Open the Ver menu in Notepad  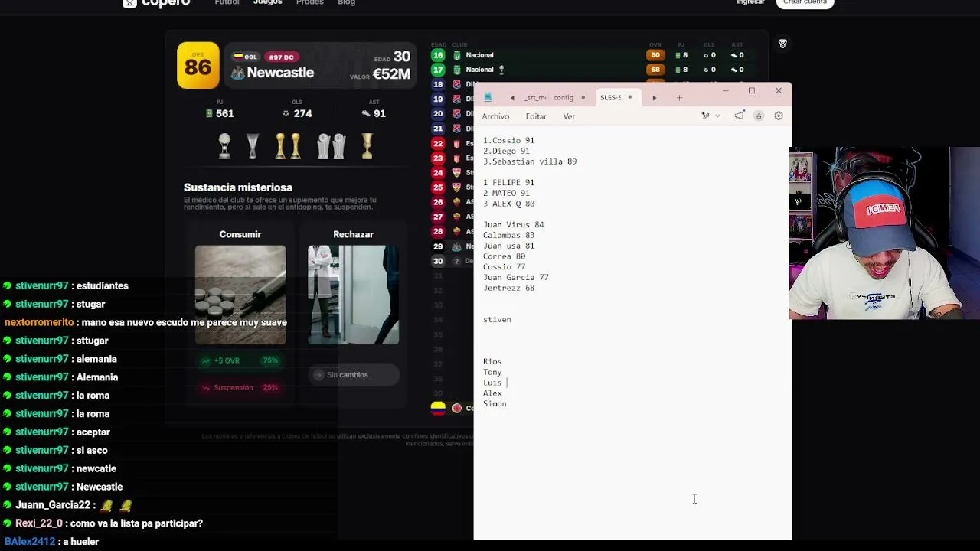pos(569,116)
